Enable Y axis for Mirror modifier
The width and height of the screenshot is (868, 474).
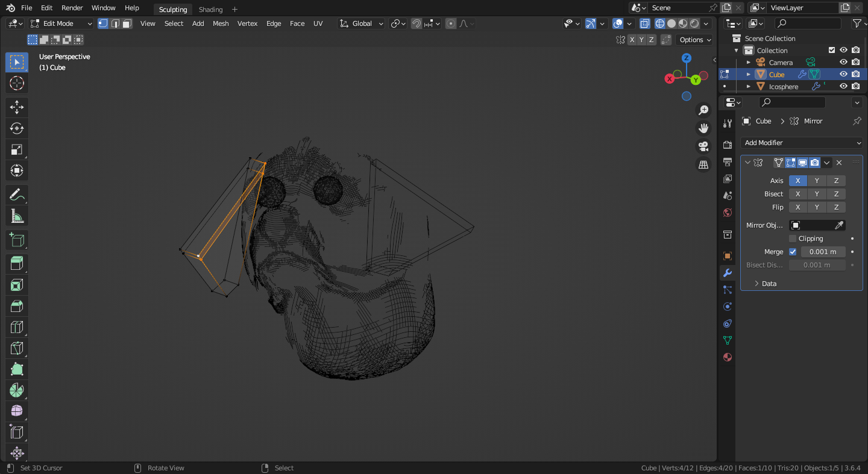pyautogui.click(x=817, y=181)
